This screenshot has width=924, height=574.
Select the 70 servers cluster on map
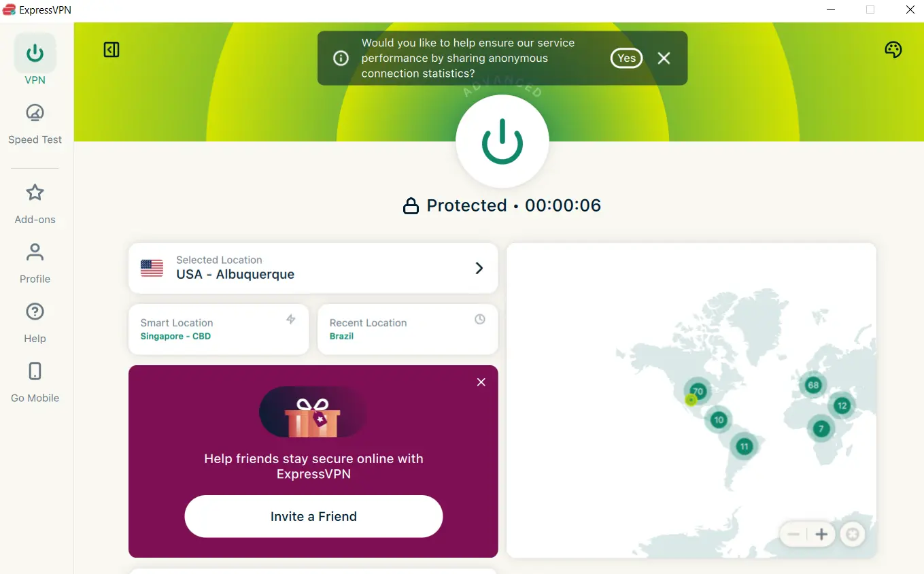point(698,391)
